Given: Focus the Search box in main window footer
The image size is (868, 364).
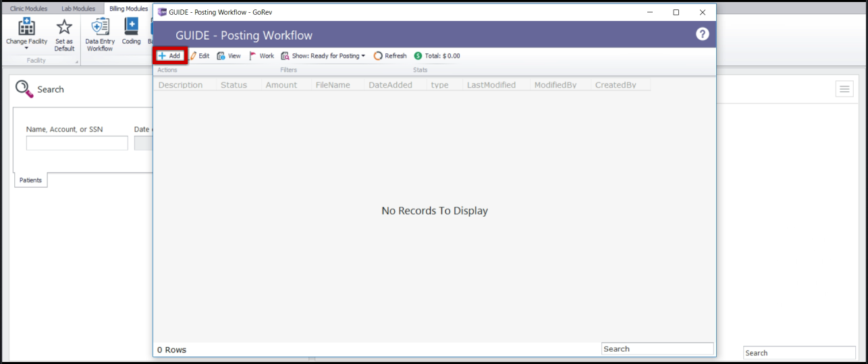Looking at the screenshot, I should point(799,353).
